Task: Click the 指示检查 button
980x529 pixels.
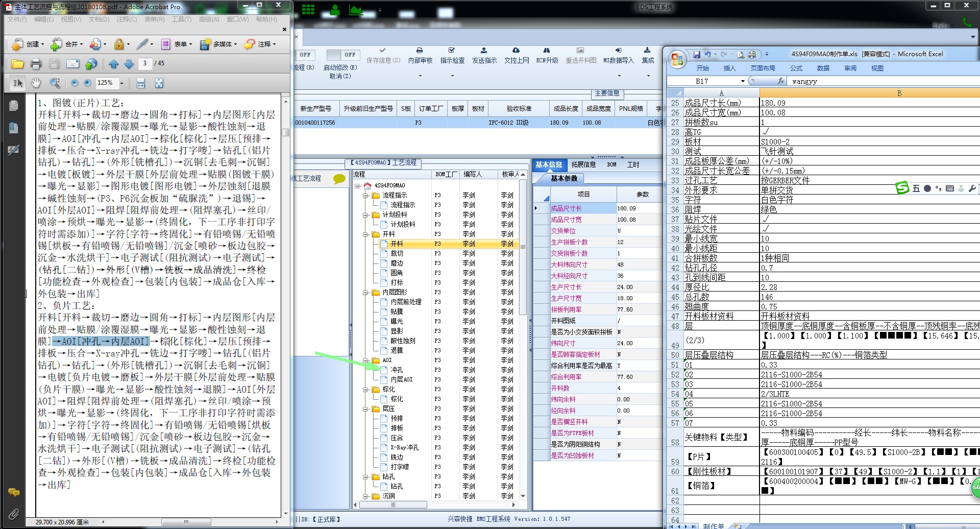Action: [452, 55]
